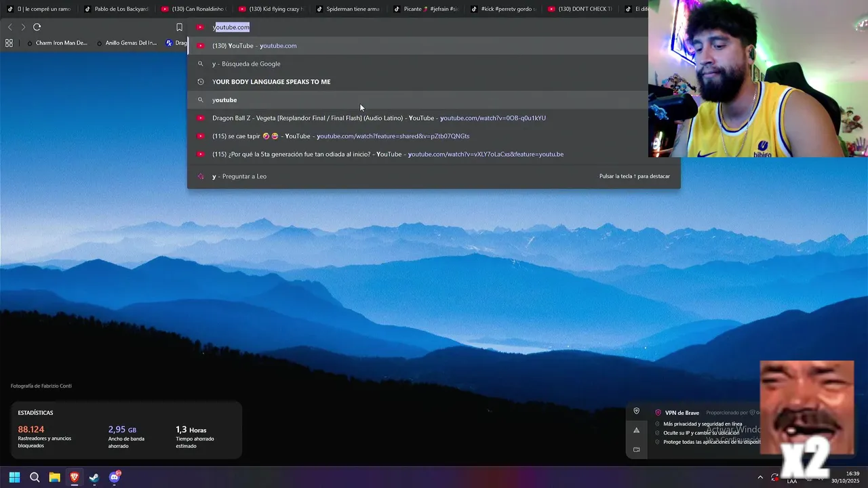Open 'Charm Iron Man De...' bookmark
This screenshot has width=868, height=488.
pos(57,43)
